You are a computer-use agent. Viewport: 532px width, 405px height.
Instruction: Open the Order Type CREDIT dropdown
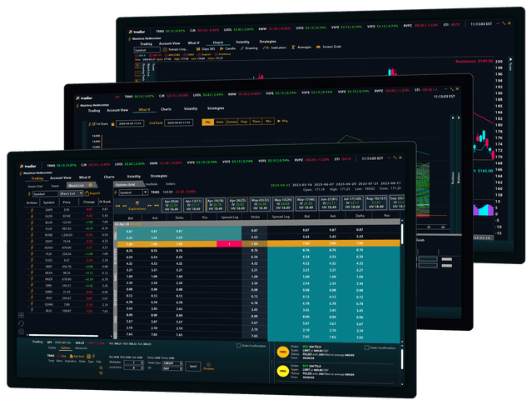pos(172,363)
